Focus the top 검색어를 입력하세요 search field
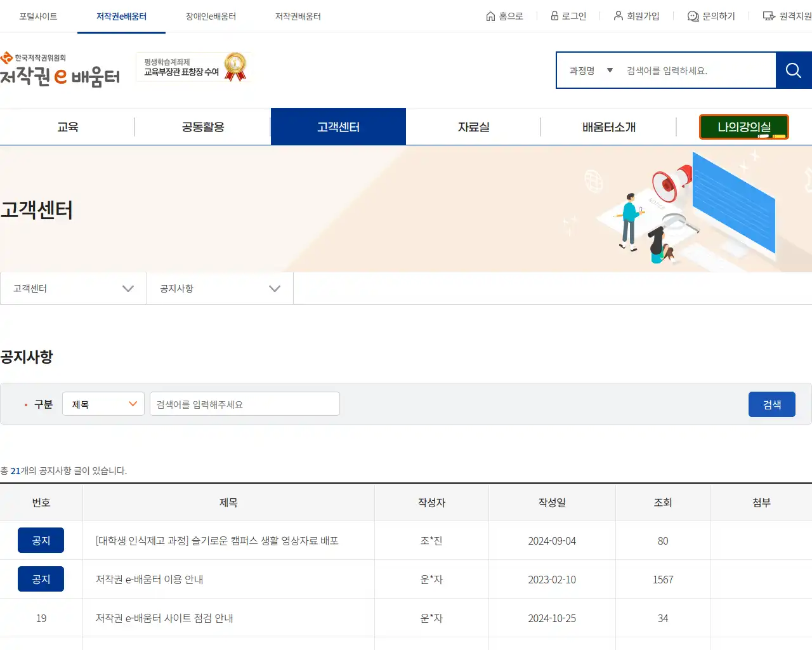The width and height of the screenshot is (812, 650). click(x=698, y=70)
